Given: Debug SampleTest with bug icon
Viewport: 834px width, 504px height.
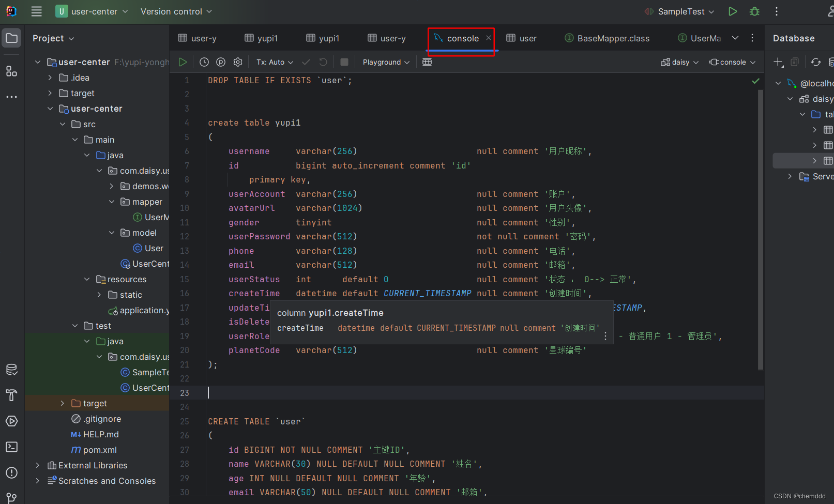Looking at the screenshot, I should [754, 11].
